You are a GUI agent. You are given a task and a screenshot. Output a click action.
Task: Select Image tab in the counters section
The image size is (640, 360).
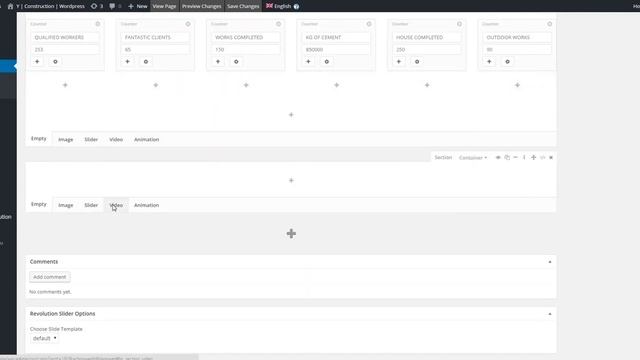pyautogui.click(x=66, y=140)
